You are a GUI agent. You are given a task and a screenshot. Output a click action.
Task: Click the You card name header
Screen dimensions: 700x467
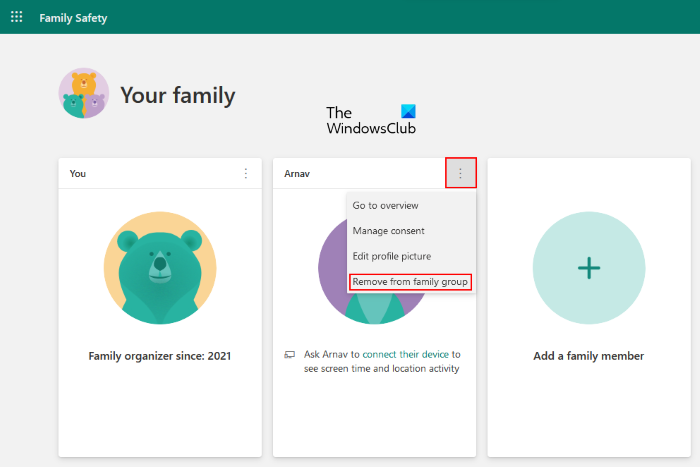pyautogui.click(x=78, y=174)
